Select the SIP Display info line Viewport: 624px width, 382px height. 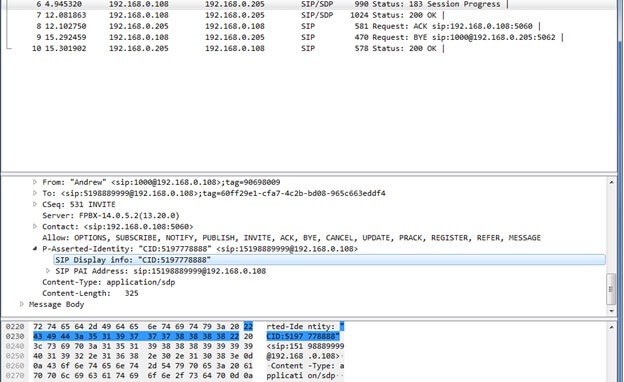(x=330, y=260)
